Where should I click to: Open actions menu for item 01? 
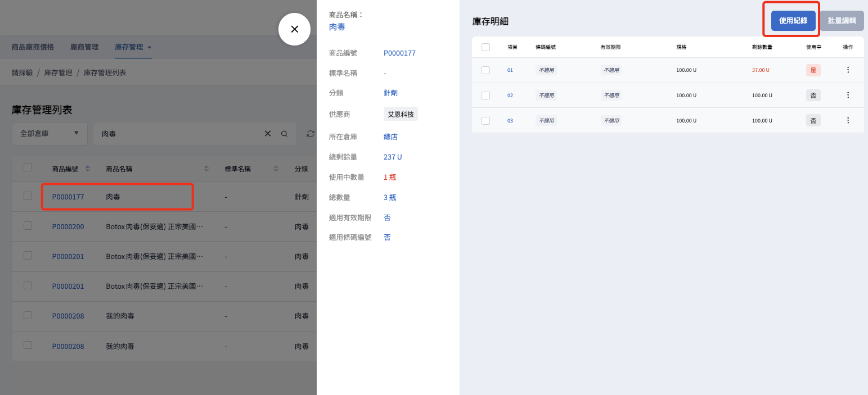[848, 70]
